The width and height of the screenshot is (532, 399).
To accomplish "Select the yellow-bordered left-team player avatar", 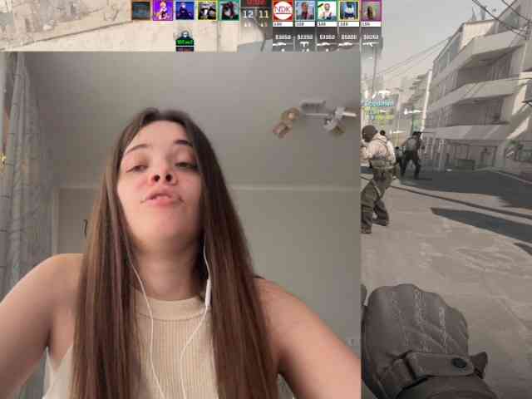I will click(207, 11).
